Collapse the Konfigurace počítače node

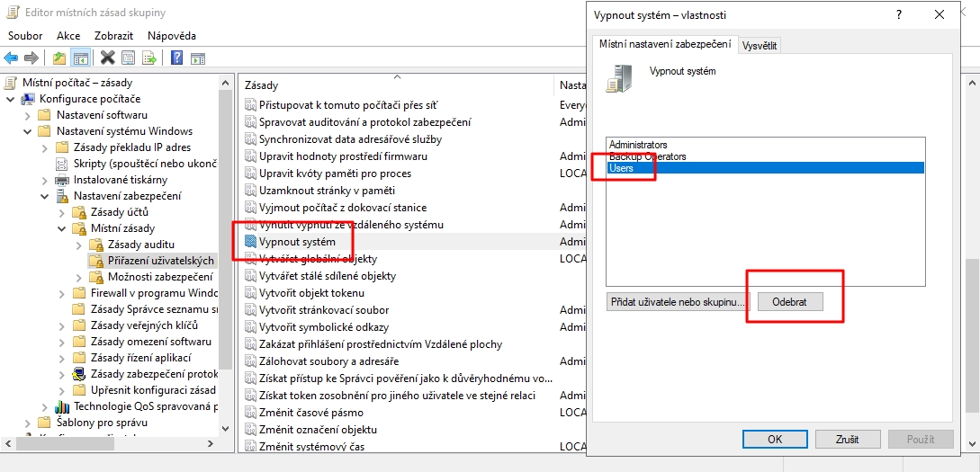[x=11, y=99]
